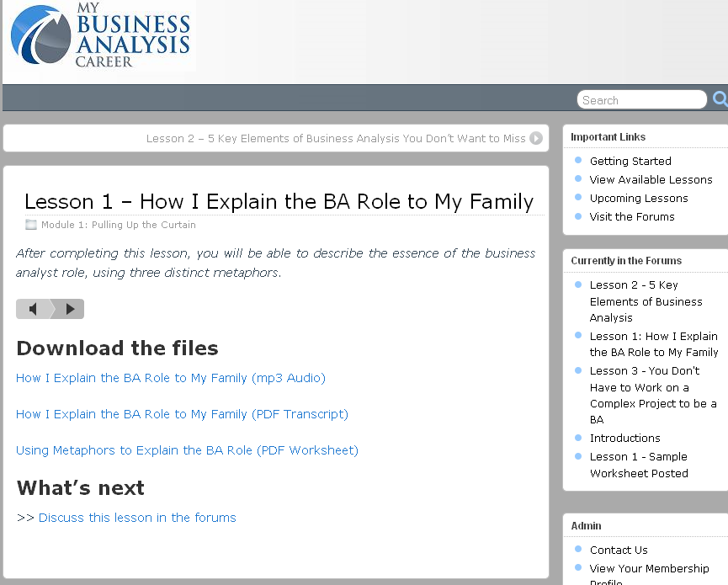Click Contact Us in Admin section
The width and height of the screenshot is (728, 585).
(619, 550)
